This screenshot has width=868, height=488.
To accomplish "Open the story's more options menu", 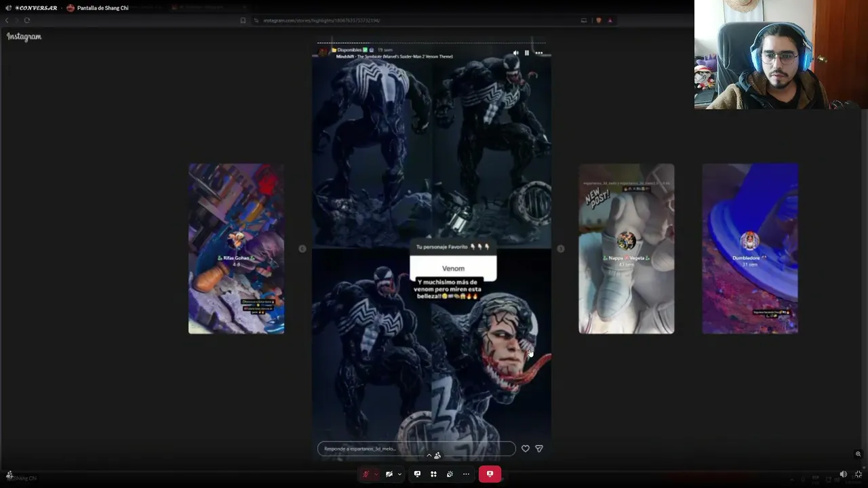I will tap(539, 53).
